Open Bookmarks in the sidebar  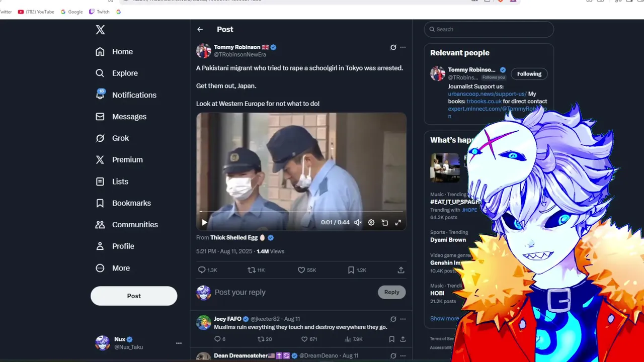click(x=123, y=203)
